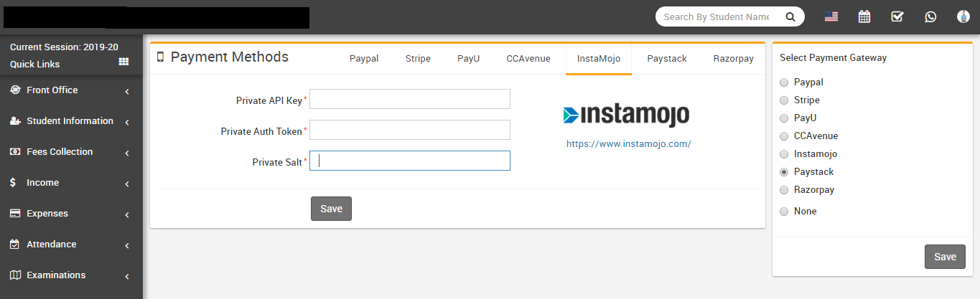Open the task checklist icon
This screenshot has height=299, width=980.
click(897, 16)
